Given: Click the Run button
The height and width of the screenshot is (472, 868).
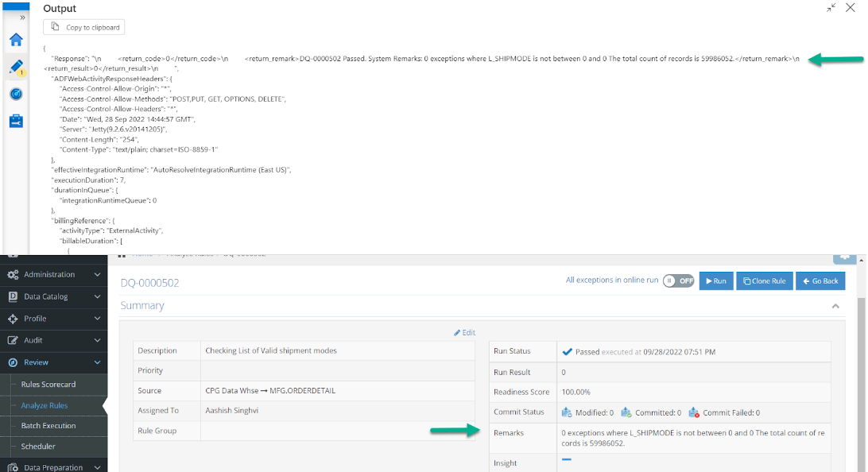Looking at the screenshot, I should point(716,281).
